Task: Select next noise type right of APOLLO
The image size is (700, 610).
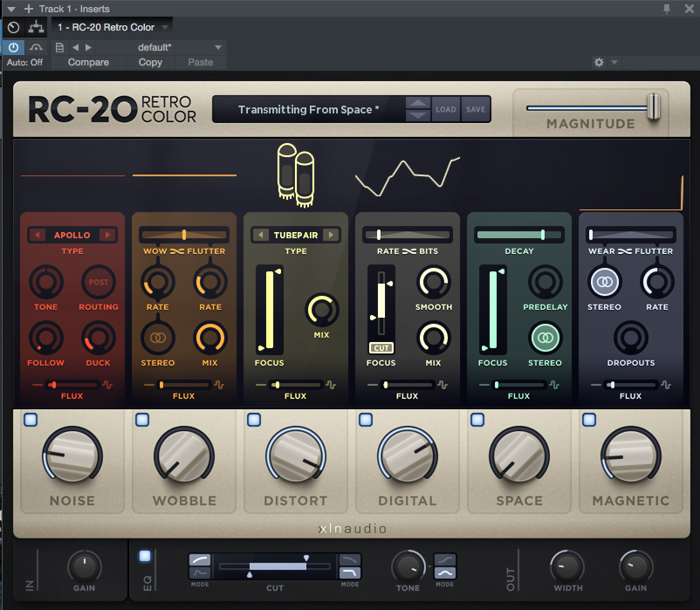Action: pos(107,235)
